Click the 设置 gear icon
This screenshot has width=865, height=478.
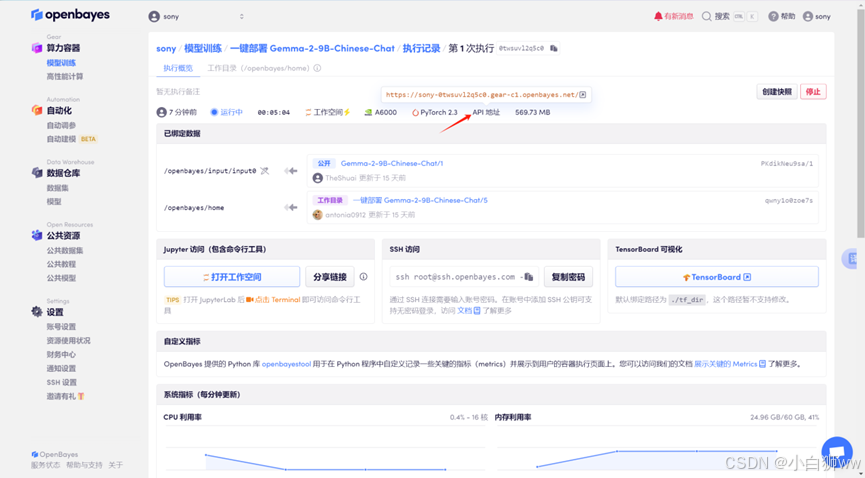(36, 312)
